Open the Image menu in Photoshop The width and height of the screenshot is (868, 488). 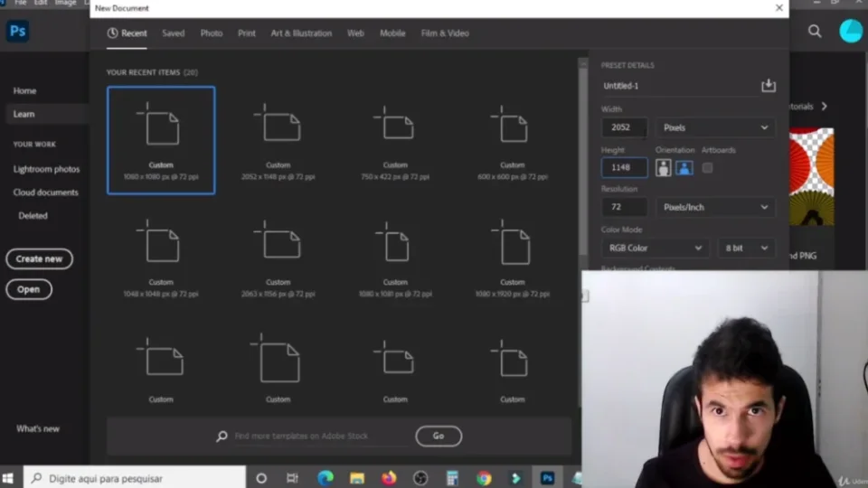(65, 3)
